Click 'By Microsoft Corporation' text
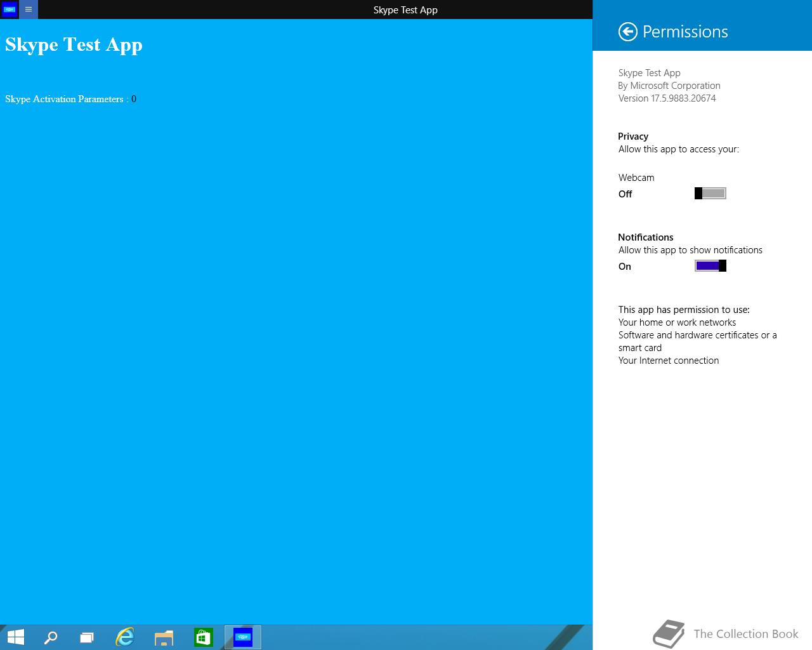This screenshot has height=650, width=812. (669, 86)
